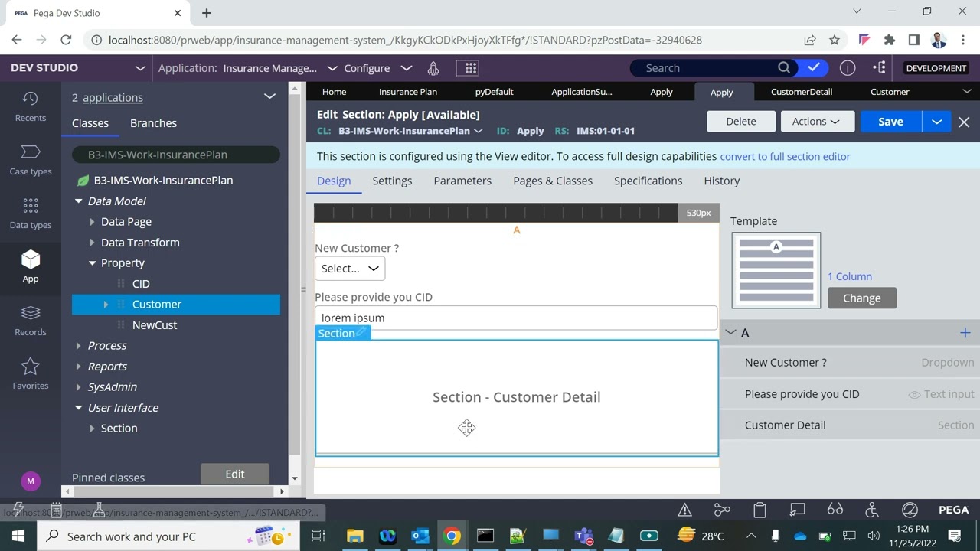980x551 pixels.
Task: Click the pencil icon on Section label
Action: [361, 332]
